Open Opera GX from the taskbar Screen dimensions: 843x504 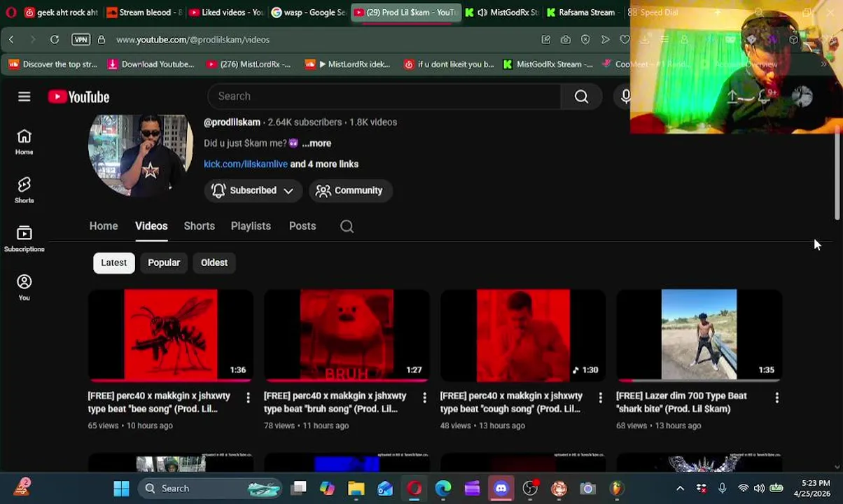click(x=414, y=488)
